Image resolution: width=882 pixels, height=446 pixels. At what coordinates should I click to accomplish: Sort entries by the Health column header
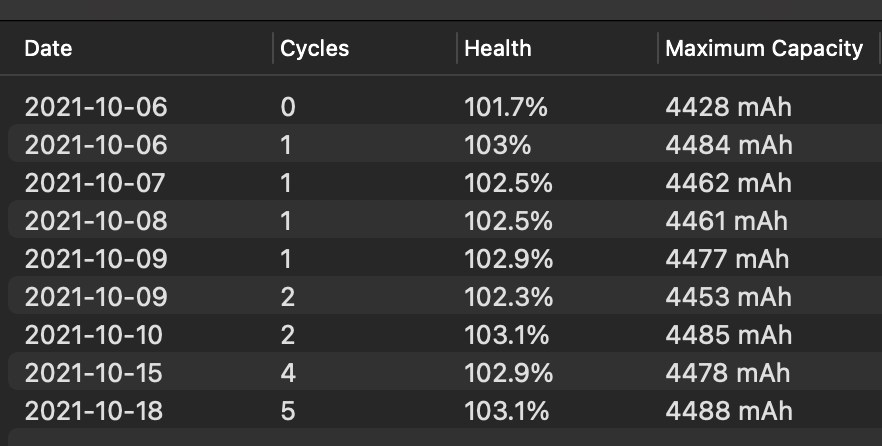[x=498, y=49]
